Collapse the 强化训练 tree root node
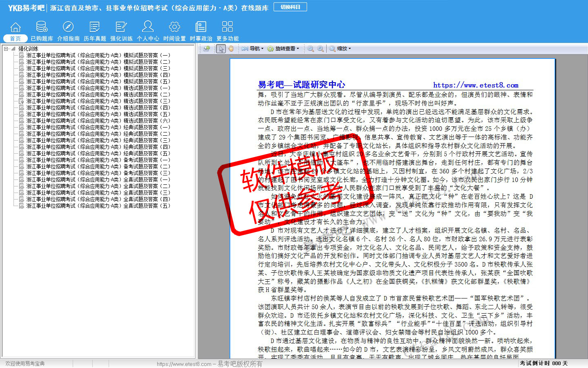 click(x=6, y=49)
